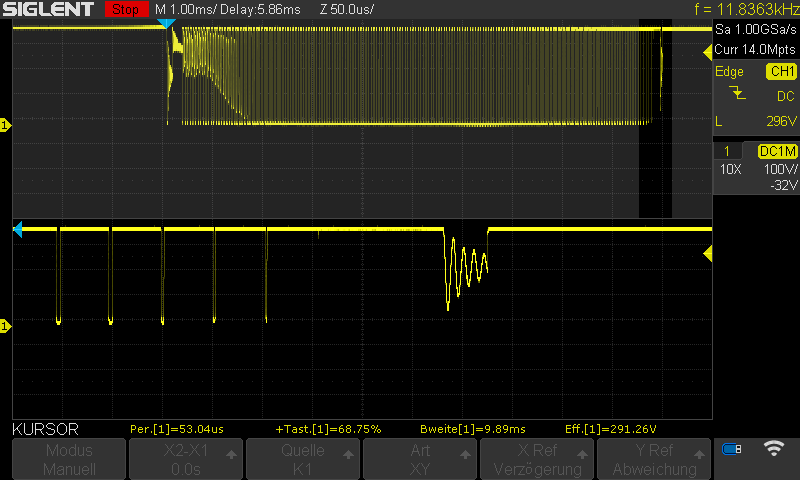Click the up arrow on Y Ref
Screen dimensions: 800x480
click(x=699, y=454)
